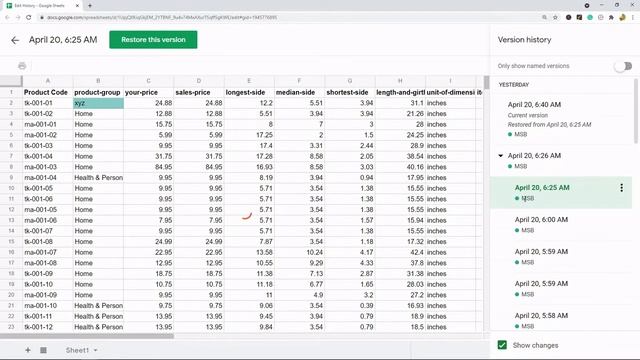Click the 17.25 longest-side value
The height and width of the screenshot is (360, 640).
click(249, 135)
